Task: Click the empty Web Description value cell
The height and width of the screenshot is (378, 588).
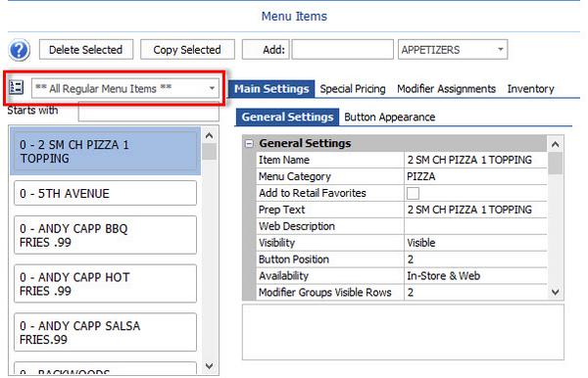Action: [x=475, y=226]
